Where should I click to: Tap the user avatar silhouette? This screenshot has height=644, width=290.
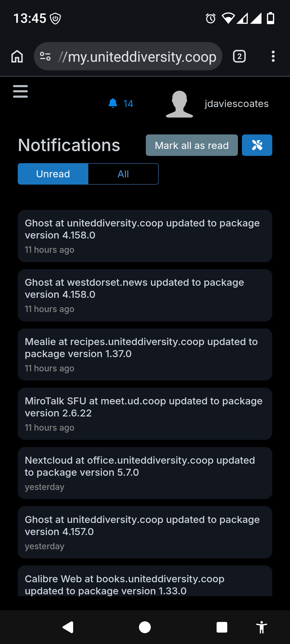pos(179,104)
